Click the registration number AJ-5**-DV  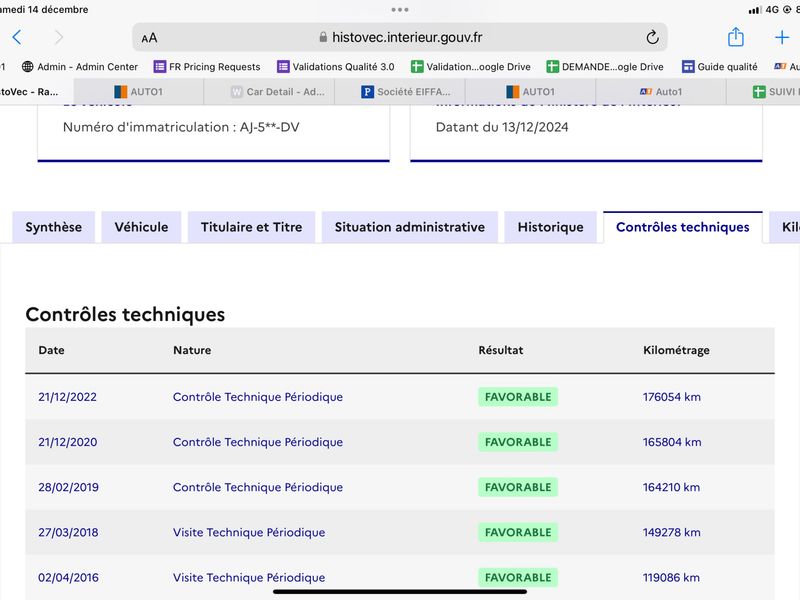click(x=269, y=127)
